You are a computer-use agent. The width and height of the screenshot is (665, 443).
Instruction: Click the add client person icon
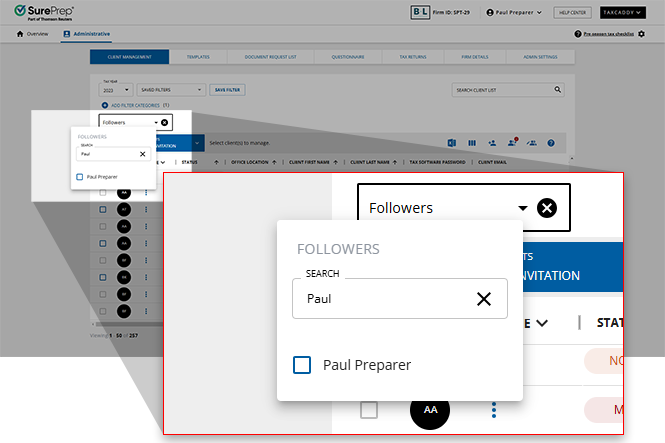click(x=492, y=143)
